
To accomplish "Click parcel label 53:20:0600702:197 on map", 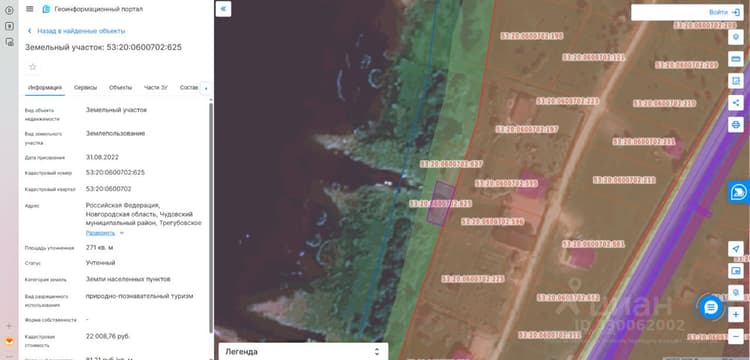I will click(527, 129).
